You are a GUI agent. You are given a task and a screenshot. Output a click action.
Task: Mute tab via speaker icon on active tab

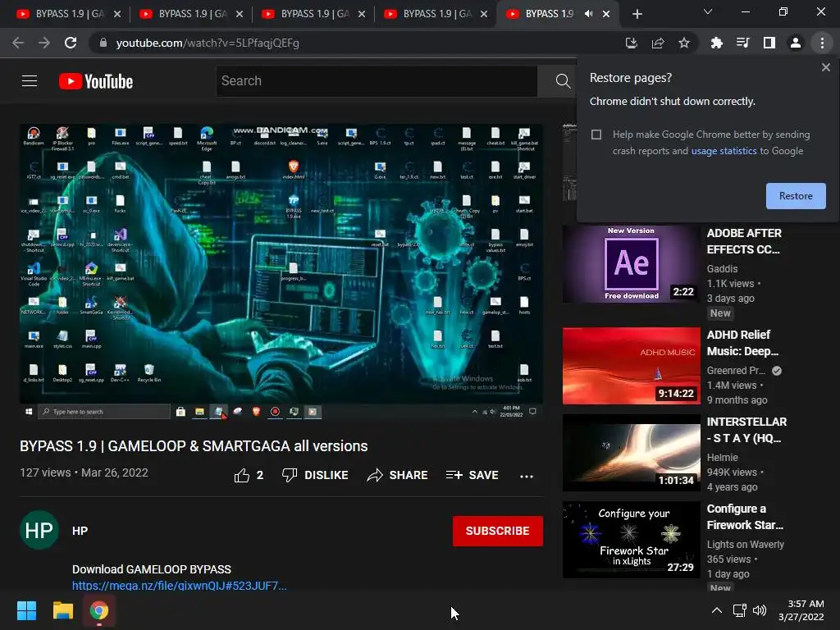(x=589, y=14)
